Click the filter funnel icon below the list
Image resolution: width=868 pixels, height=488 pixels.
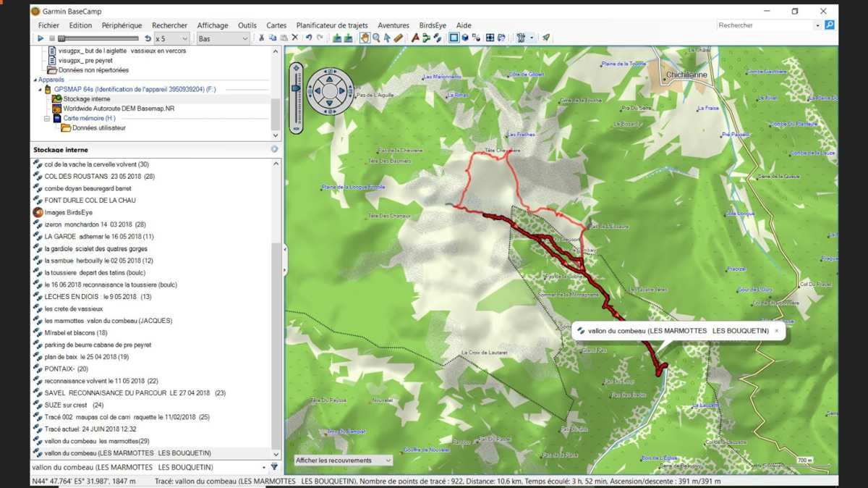(x=275, y=468)
